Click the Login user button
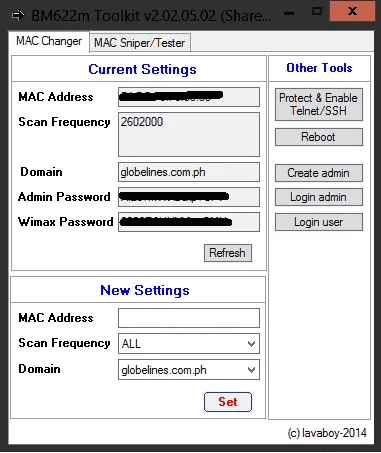 pyautogui.click(x=319, y=222)
